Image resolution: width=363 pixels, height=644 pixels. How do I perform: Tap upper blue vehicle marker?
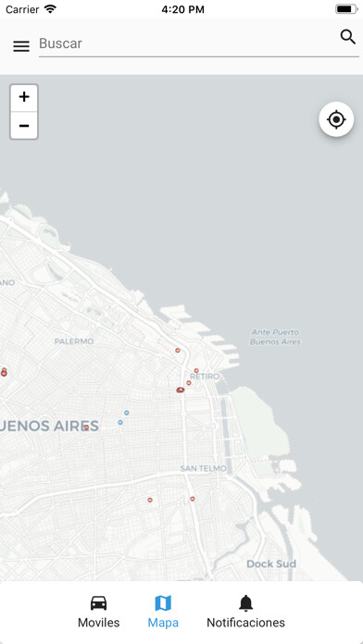pyautogui.click(x=127, y=413)
